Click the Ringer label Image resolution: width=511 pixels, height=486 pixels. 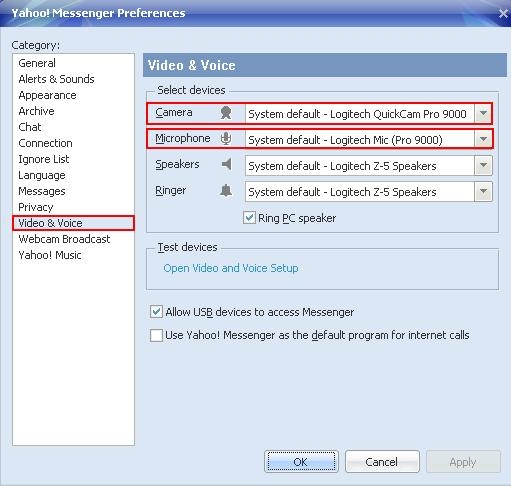(x=170, y=190)
